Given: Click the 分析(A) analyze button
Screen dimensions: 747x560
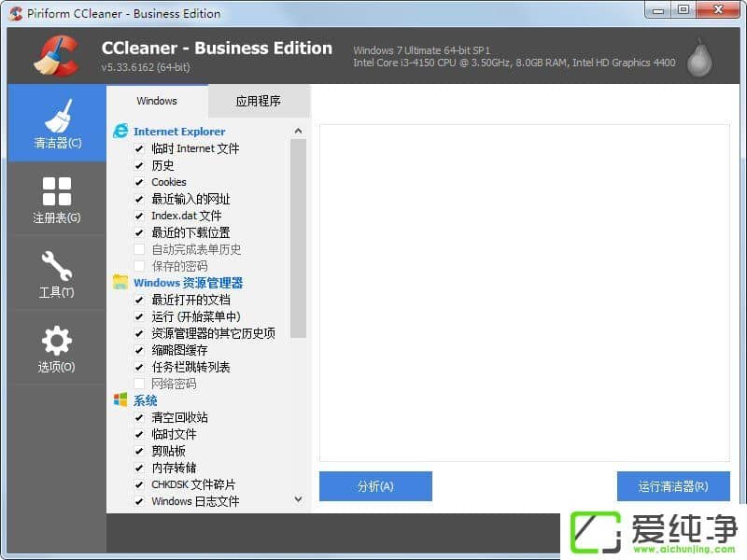Looking at the screenshot, I should [375, 486].
